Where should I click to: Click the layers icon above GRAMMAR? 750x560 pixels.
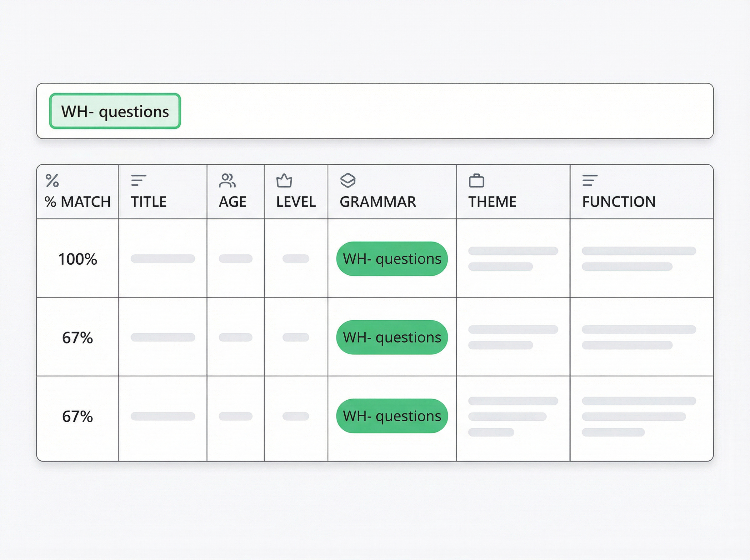[348, 180]
